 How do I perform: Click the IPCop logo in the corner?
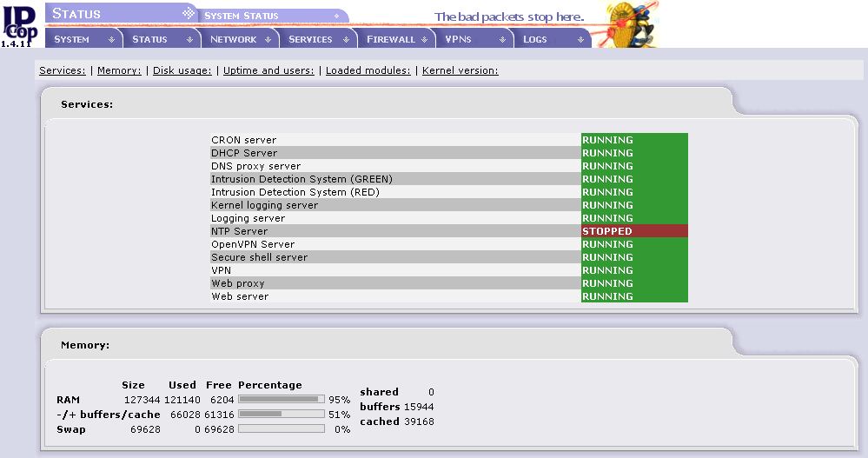(19, 23)
